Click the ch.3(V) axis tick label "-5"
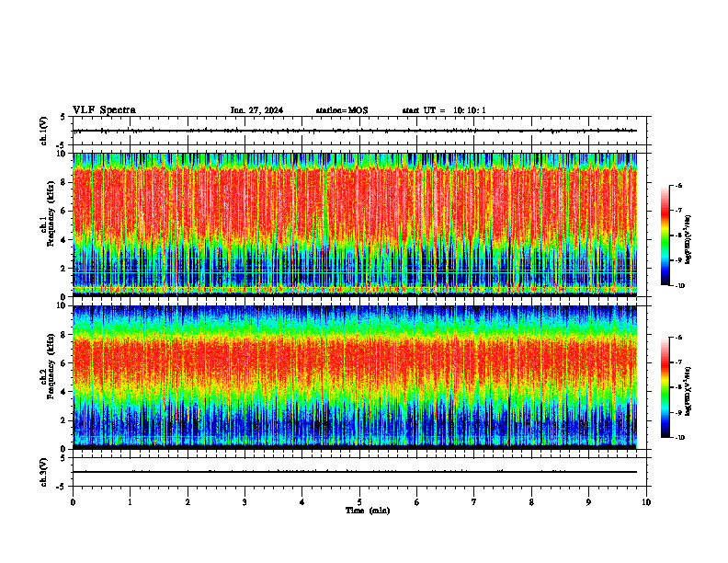The image size is (728, 563). (x=62, y=487)
